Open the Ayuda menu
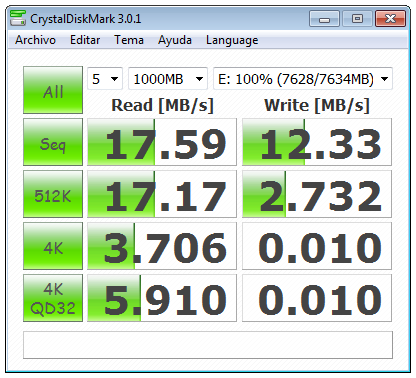The width and height of the screenshot is (416, 378). pyautogui.click(x=175, y=40)
